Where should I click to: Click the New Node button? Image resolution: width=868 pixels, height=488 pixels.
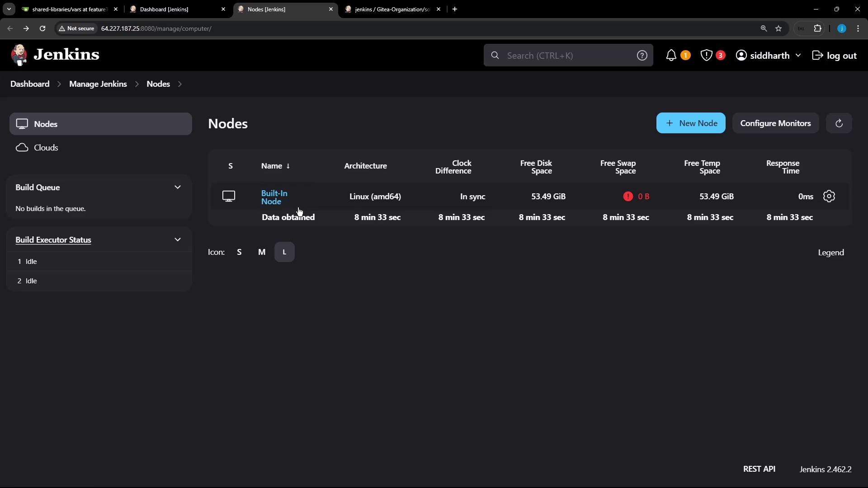pyautogui.click(x=690, y=123)
